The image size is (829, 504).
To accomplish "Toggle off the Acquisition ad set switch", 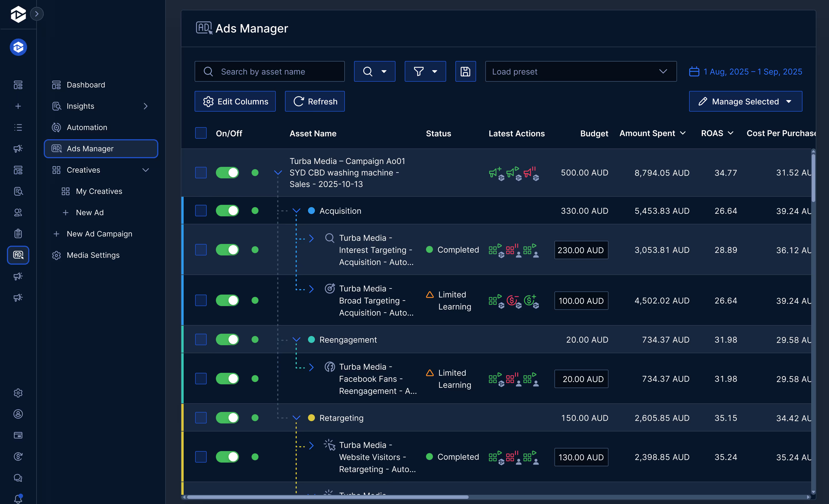I will [227, 211].
